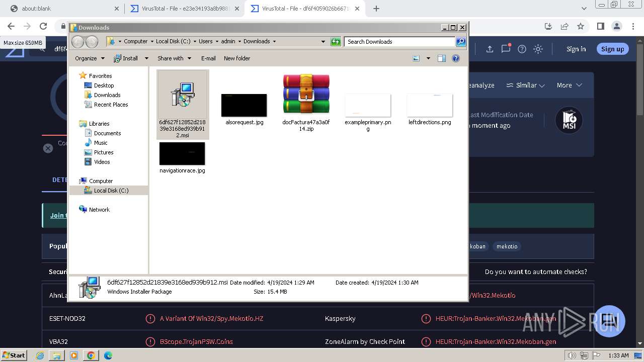Open the Share with menu
The height and width of the screenshot is (362, 644).
174,58
